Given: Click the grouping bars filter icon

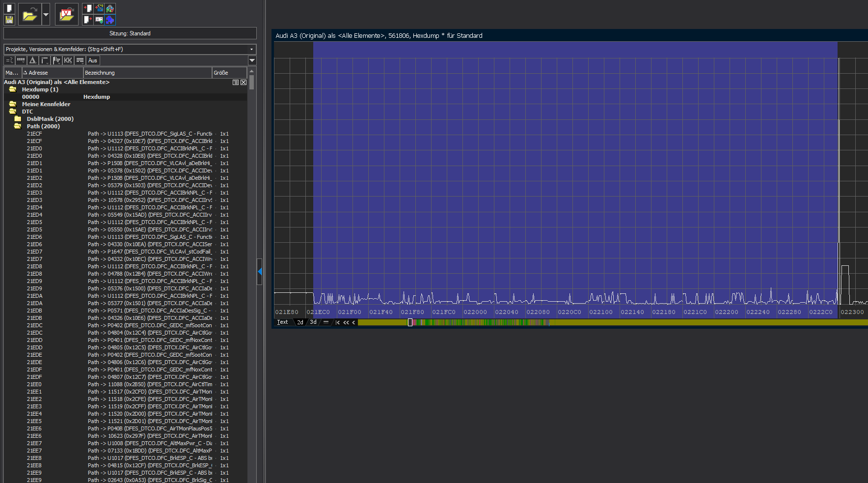Looking at the screenshot, I should [x=21, y=60].
